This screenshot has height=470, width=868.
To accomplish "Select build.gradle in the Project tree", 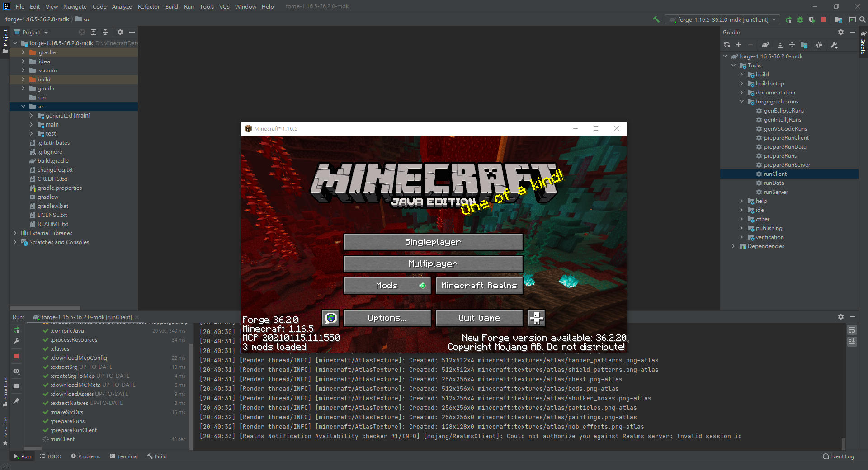I will pos(53,161).
